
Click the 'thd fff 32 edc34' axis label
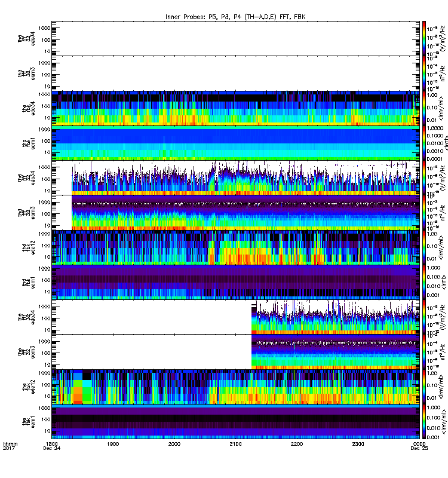tap(26, 177)
